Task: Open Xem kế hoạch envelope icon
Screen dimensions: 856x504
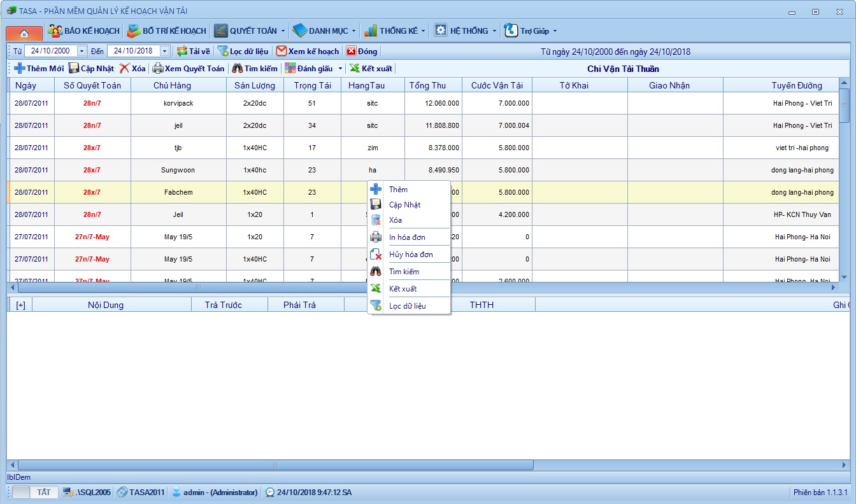Action: coord(282,52)
